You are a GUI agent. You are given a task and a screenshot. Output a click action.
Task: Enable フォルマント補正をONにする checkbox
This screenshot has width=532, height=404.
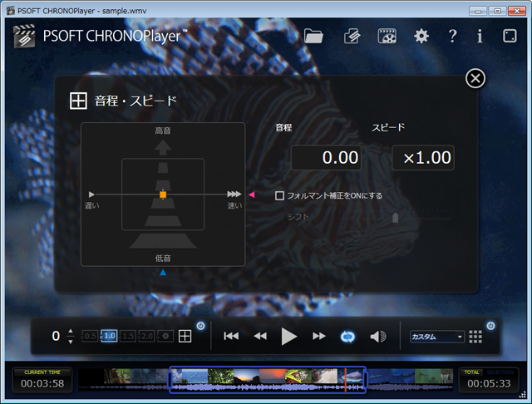pos(279,195)
